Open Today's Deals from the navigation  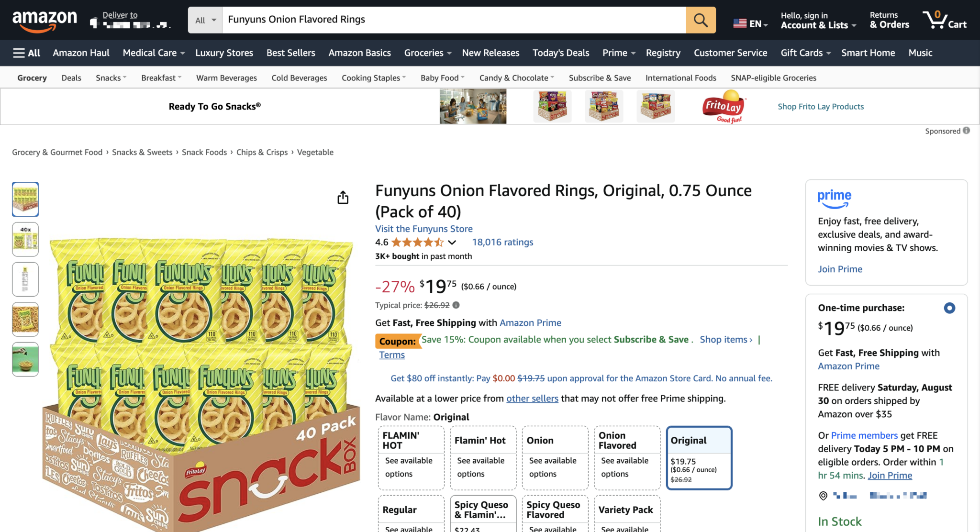pos(560,53)
